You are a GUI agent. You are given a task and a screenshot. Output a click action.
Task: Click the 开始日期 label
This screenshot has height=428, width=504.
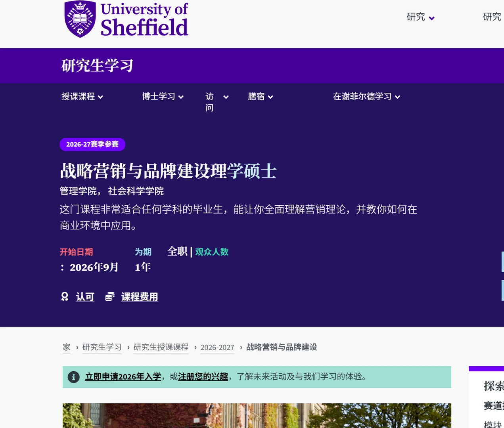(x=76, y=252)
